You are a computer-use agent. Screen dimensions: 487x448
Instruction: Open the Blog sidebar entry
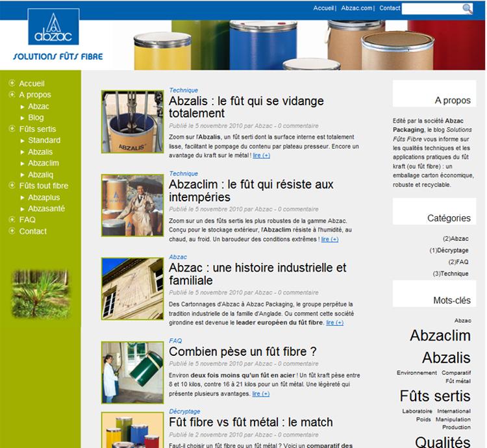coord(36,118)
